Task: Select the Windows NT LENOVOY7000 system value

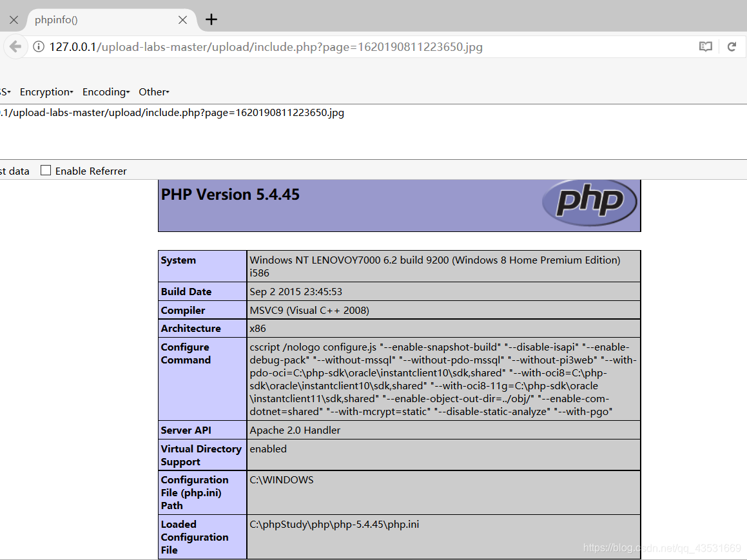Action: click(435, 266)
